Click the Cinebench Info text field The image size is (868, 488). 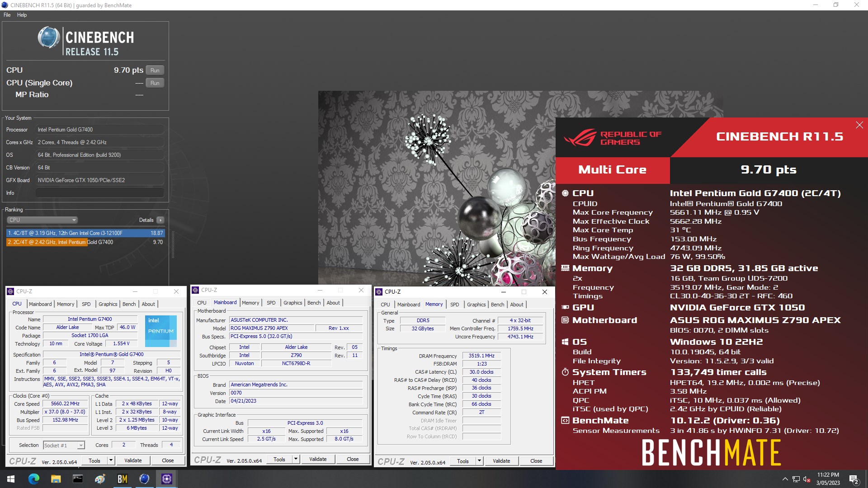click(99, 193)
